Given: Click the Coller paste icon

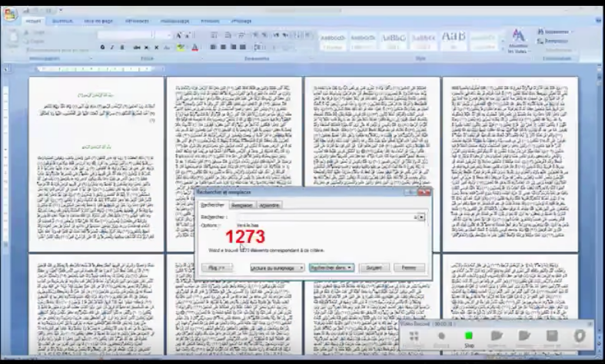Looking at the screenshot, I should coord(13,39).
